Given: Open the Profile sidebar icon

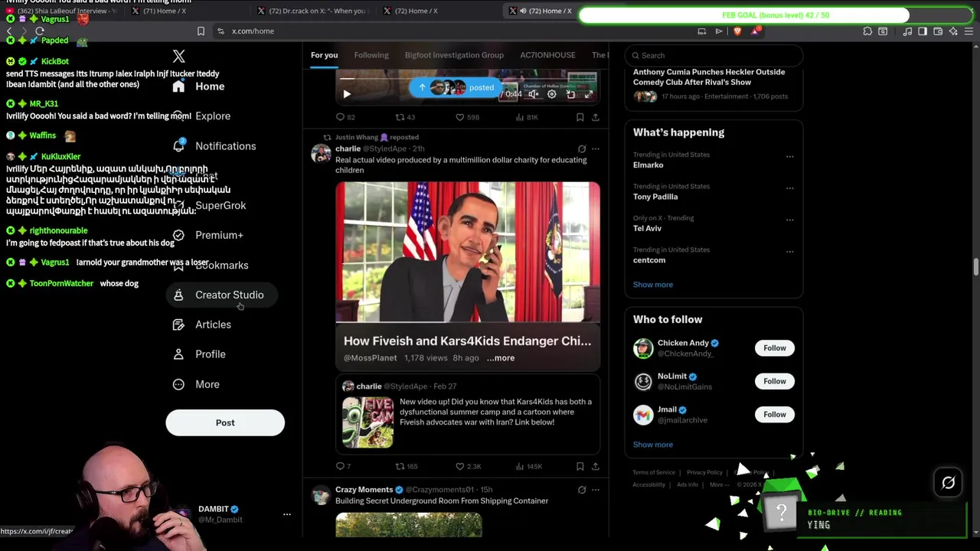Looking at the screenshot, I should coord(178,354).
